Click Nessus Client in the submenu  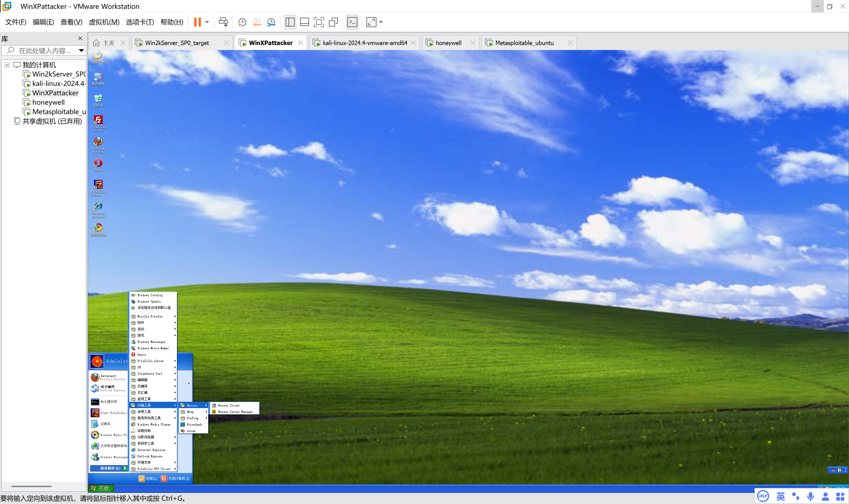[229, 406]
